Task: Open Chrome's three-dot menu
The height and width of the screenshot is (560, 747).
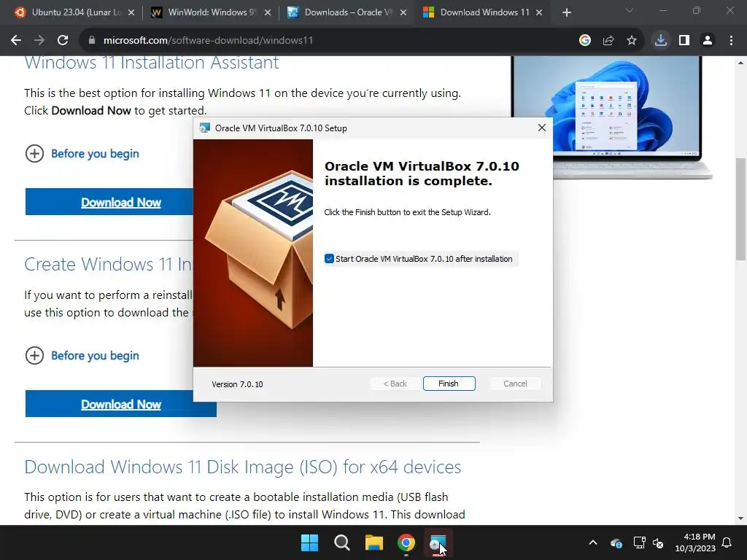Action: pos(731,40)
